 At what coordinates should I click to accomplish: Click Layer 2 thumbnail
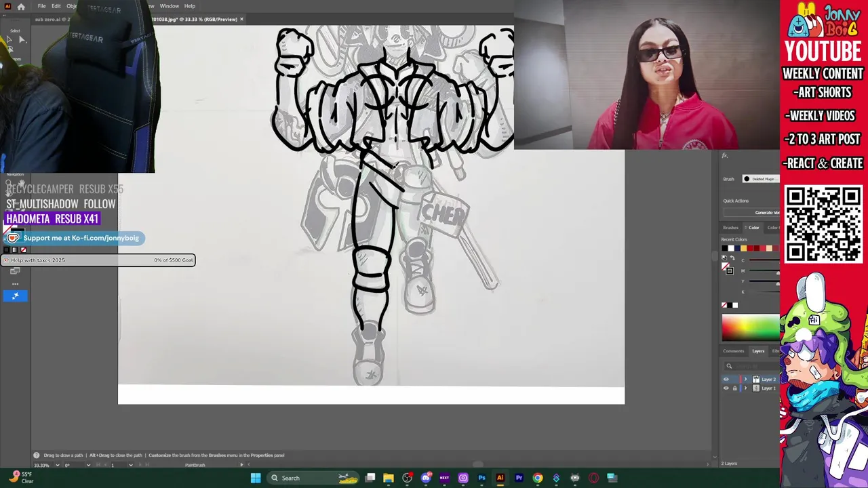(756, 380)
